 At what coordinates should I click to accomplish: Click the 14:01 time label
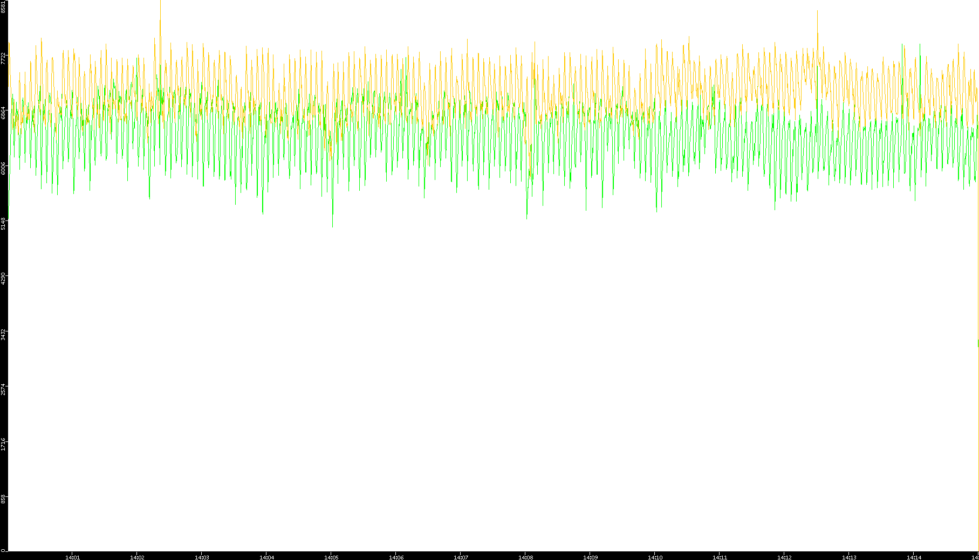coord(72,557)
